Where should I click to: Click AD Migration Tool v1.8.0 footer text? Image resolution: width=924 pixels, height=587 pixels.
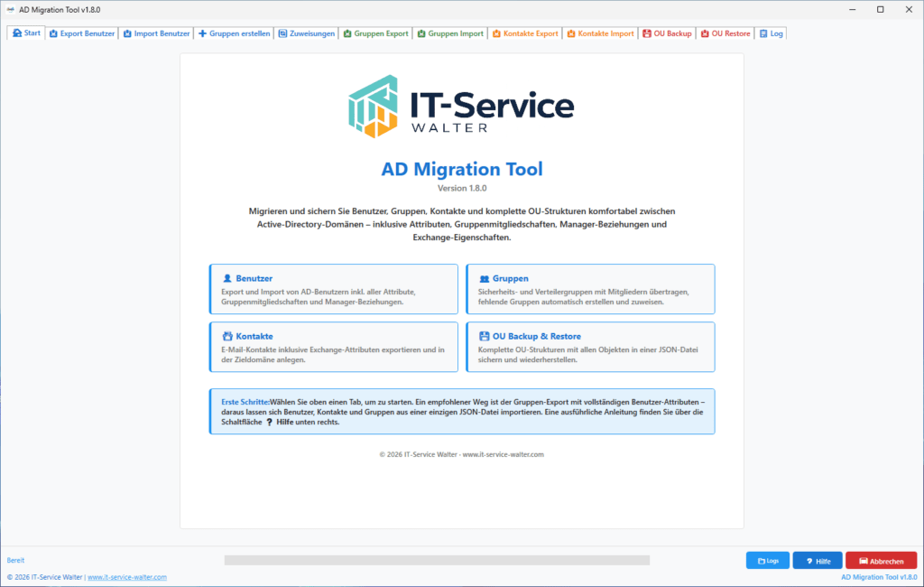click(x=879, y=577)
